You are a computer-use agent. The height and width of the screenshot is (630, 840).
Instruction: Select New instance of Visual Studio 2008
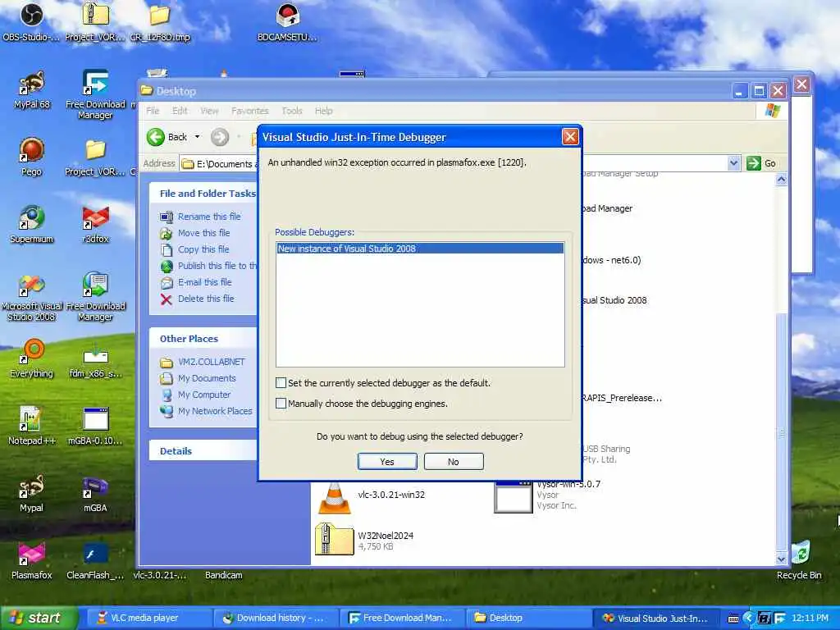click(420, 249)
